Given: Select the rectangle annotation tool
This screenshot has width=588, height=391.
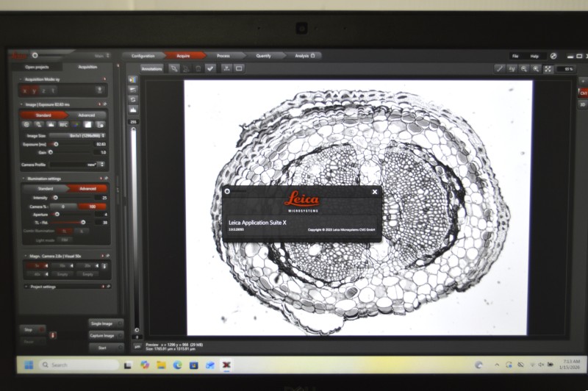Looking at the screenshot, I should (x=239, y=68).
